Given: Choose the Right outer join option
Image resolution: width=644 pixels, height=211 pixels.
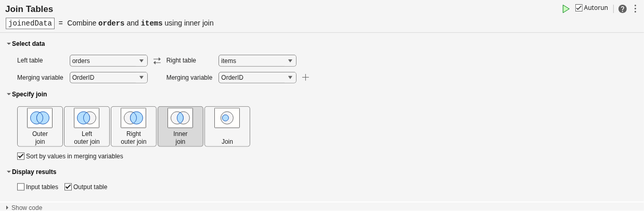Looking at the screenshot, I should 134,127.
